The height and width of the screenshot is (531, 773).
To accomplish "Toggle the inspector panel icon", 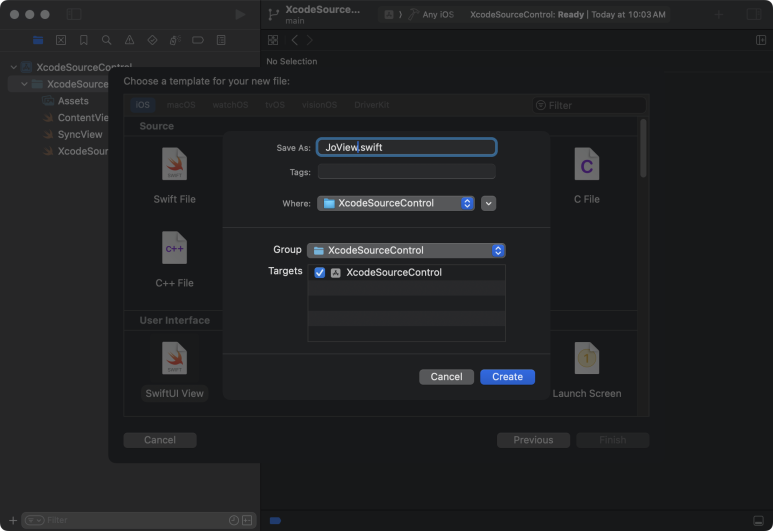I will point(754,14).
